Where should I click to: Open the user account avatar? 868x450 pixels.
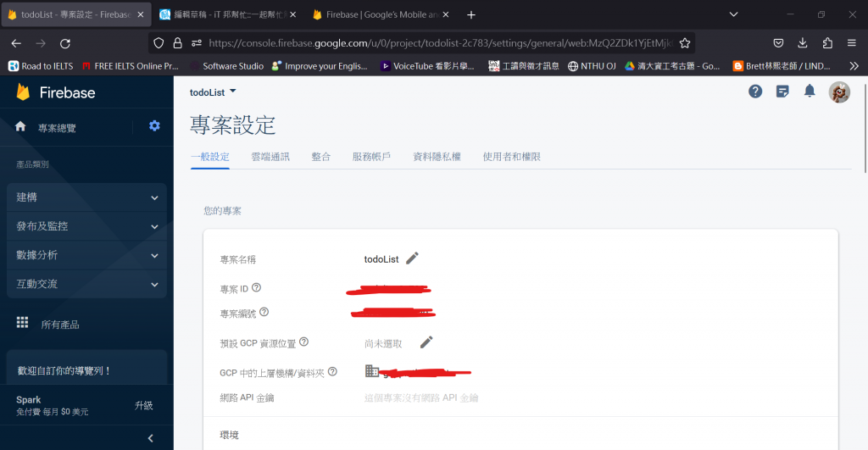click(839, 92)
